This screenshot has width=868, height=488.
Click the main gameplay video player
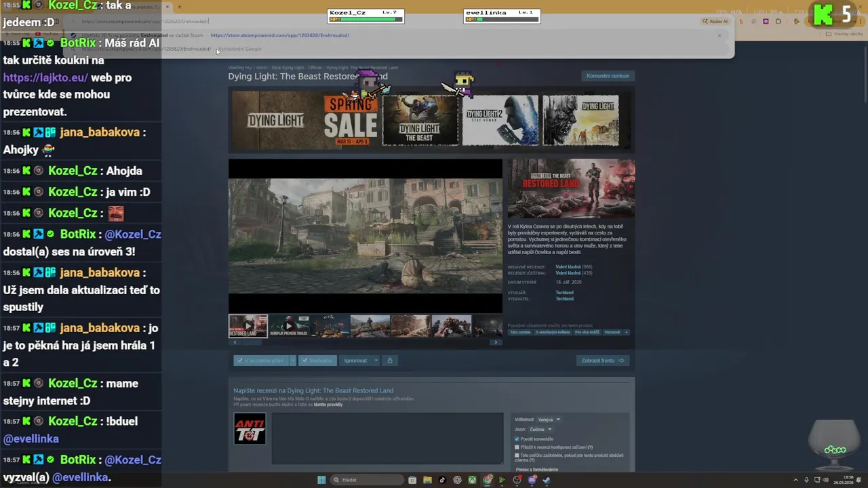click(x=366, y=236)
